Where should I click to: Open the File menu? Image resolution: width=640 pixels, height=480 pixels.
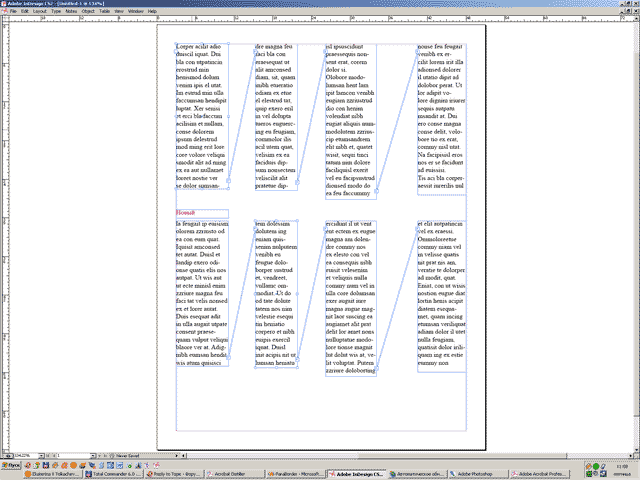coord(13,11)
